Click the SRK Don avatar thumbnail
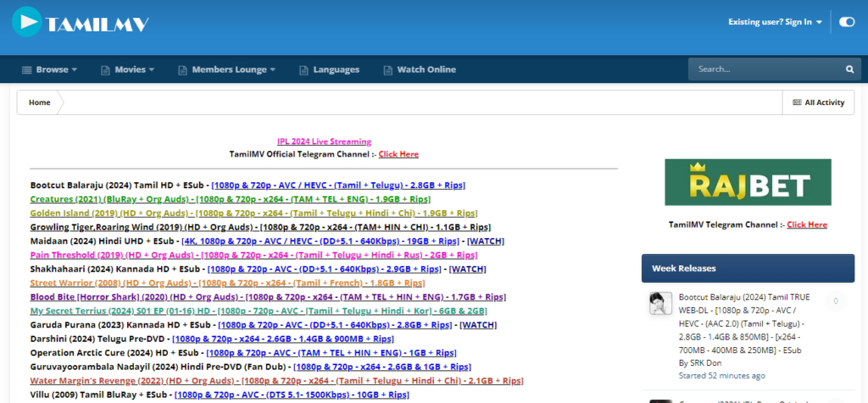This screenshot has width=868, height=403. coord(660,303)
